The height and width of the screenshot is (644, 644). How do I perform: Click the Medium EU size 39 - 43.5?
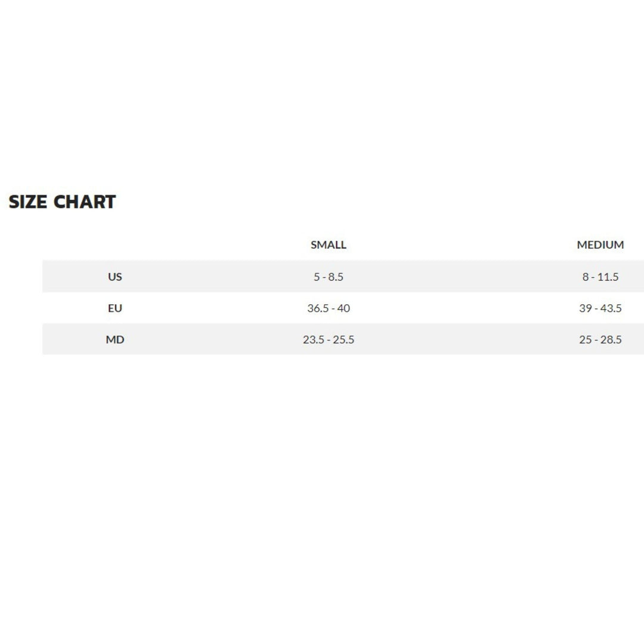pyautogui.click(x=600, y=308)
